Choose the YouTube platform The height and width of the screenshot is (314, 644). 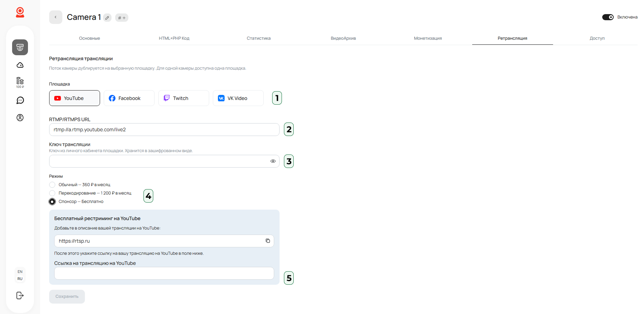tap(74, 98)
